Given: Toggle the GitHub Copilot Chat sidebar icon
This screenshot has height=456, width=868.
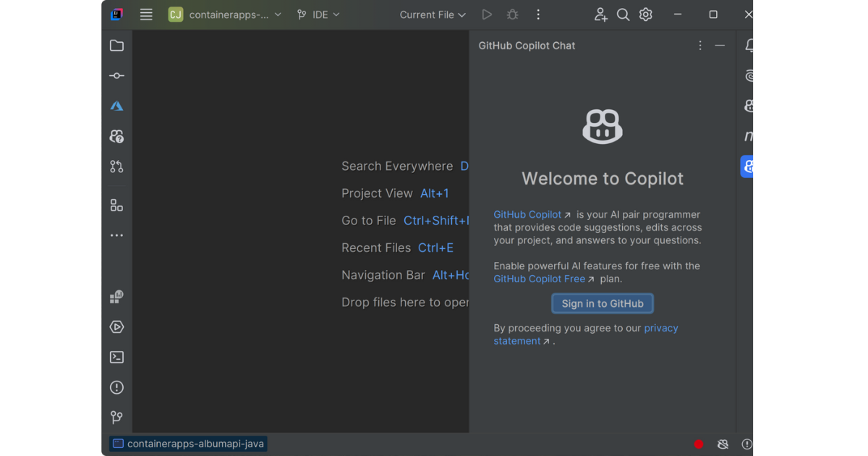Looking at the screenshot, I should pyautogui.click(x=747, y=166).
